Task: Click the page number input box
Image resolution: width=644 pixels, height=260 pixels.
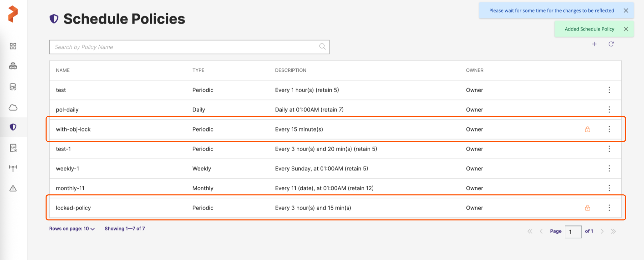Action: tap(573, 232)
